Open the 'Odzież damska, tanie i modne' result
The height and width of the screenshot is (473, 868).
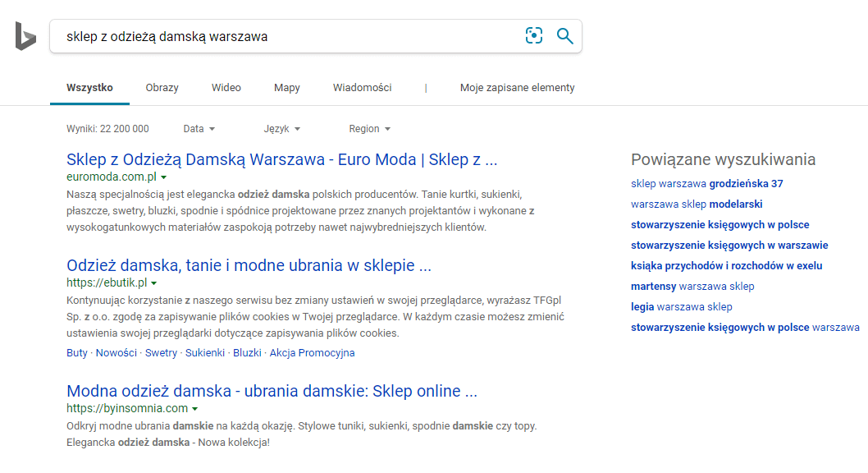249,265
